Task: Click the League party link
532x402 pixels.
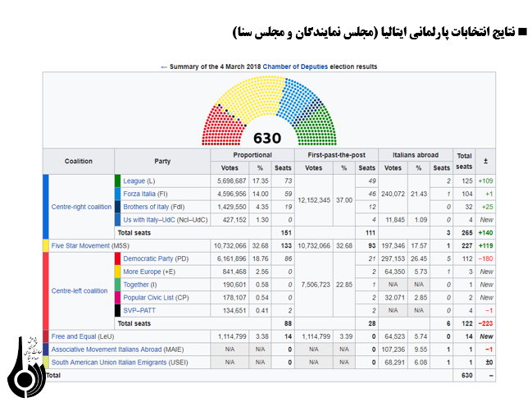Action: click(134, 181)
